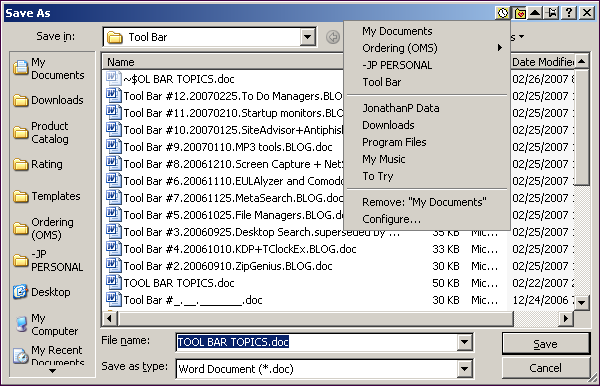
Task: Click the Word icon of Tool Bar #5 File Managers
Action: point(114,215)
